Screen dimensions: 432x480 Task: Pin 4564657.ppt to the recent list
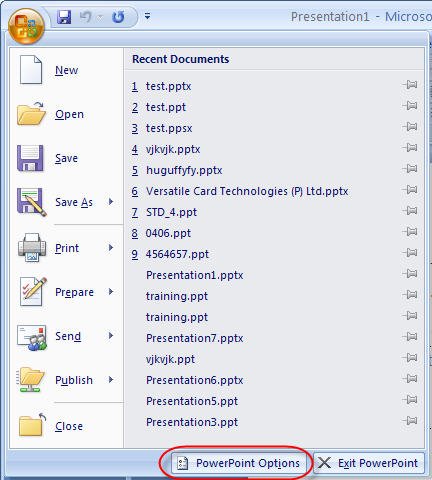410,253
